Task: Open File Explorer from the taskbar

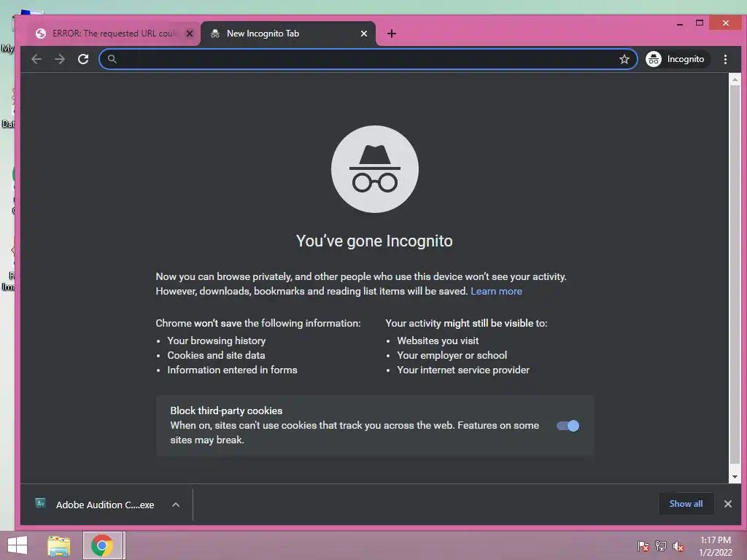Action: (59, 545)
